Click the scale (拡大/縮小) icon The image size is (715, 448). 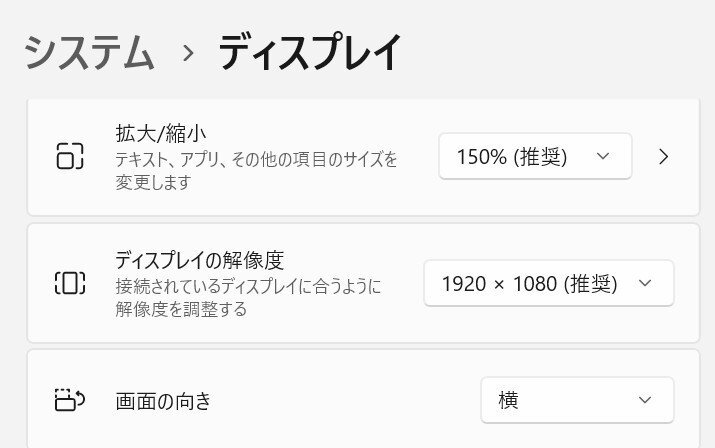70,156
